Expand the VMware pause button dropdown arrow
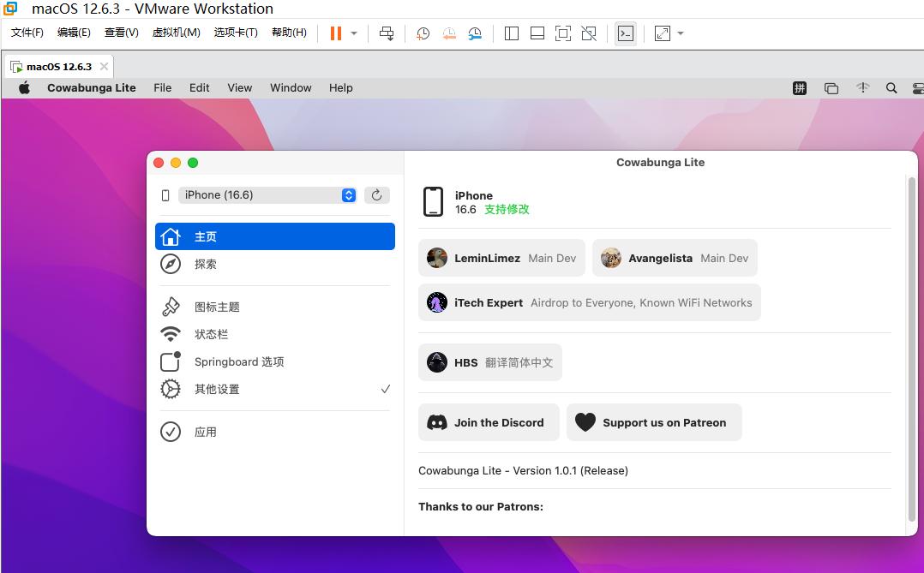The width and height of the screenshot is (924, 573). tap(354, 33)
